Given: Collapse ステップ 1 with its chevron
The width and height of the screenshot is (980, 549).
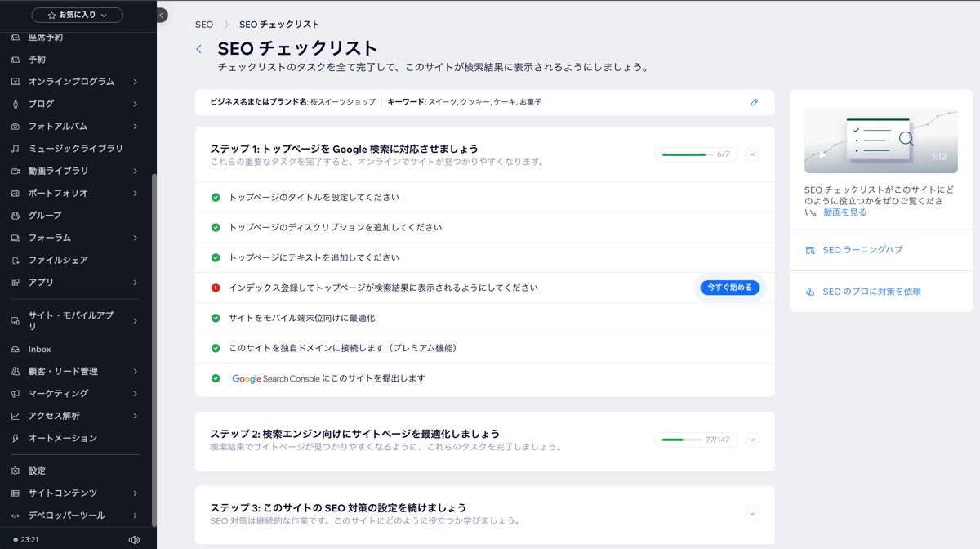Looking at the screenshot, I should 751,154.
